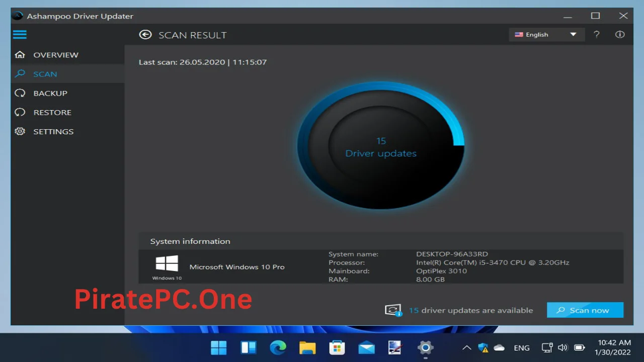The height and width of the screenshot is (362, 644).
Task: Open the info circle icon
Action: pos(620,35)
